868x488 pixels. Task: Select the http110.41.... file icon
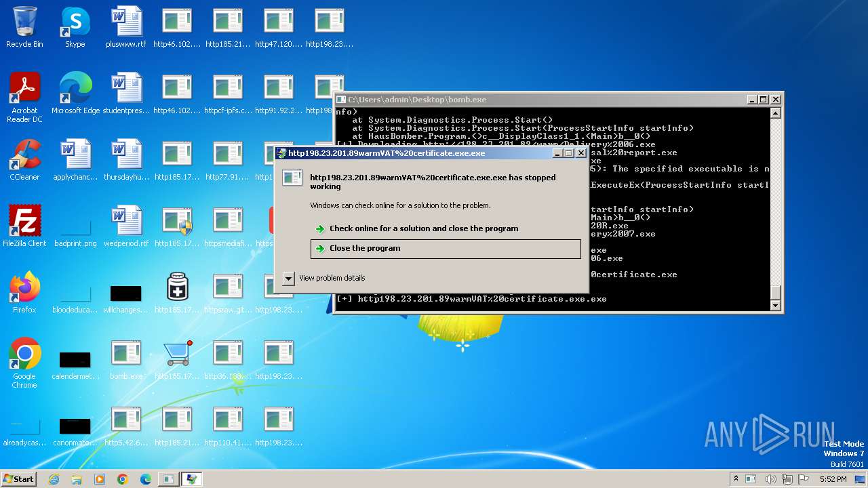[x=228, y=426]
